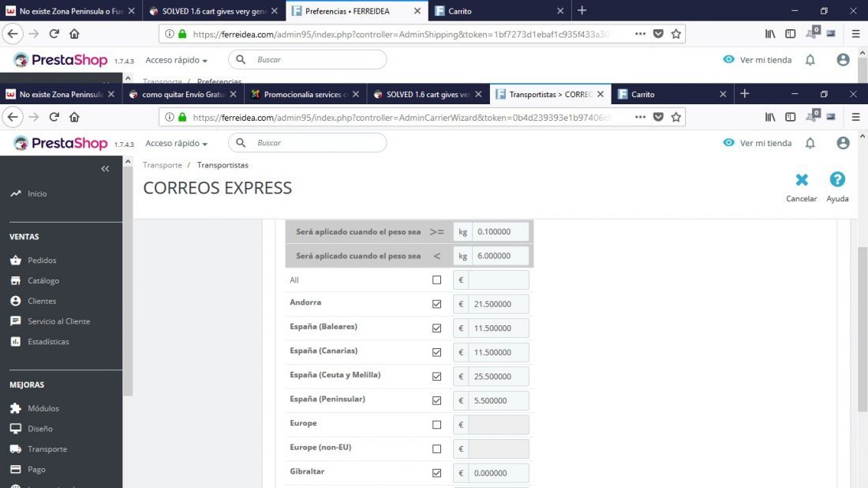Open Servicio al Cliente in sidebar
This screenshot has width=868, height=488.
(x=58, y=321)
